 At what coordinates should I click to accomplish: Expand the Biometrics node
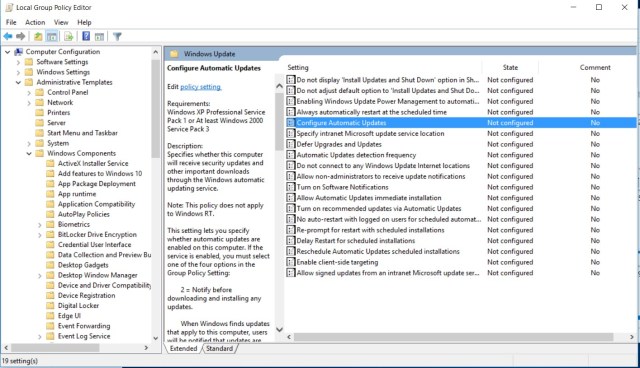tap(40, 224)
